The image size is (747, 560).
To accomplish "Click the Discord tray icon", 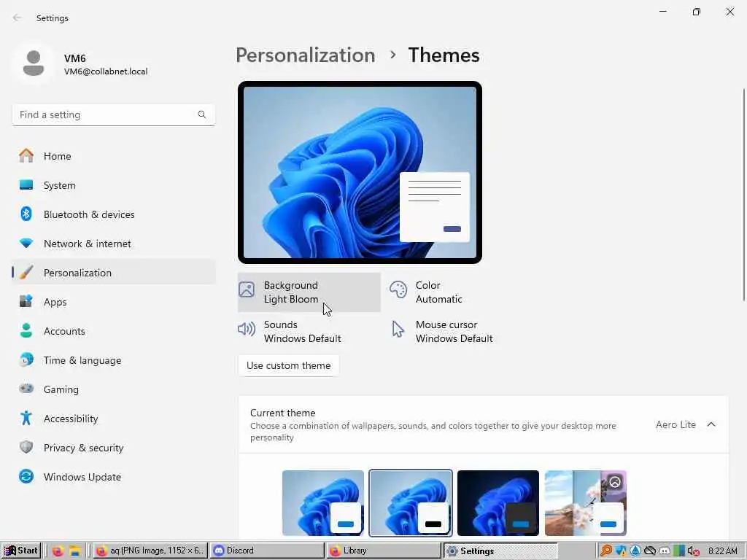I will tap(664, 551).
